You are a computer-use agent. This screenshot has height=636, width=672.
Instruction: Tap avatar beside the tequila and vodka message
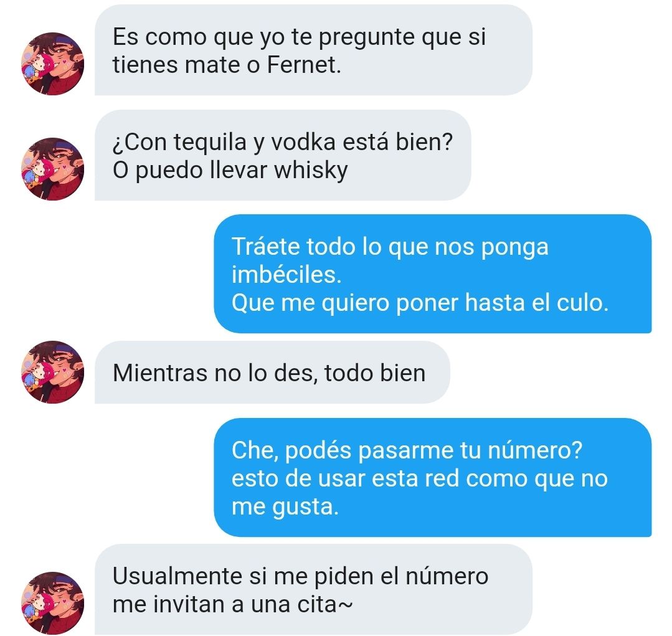coord(52,169)
